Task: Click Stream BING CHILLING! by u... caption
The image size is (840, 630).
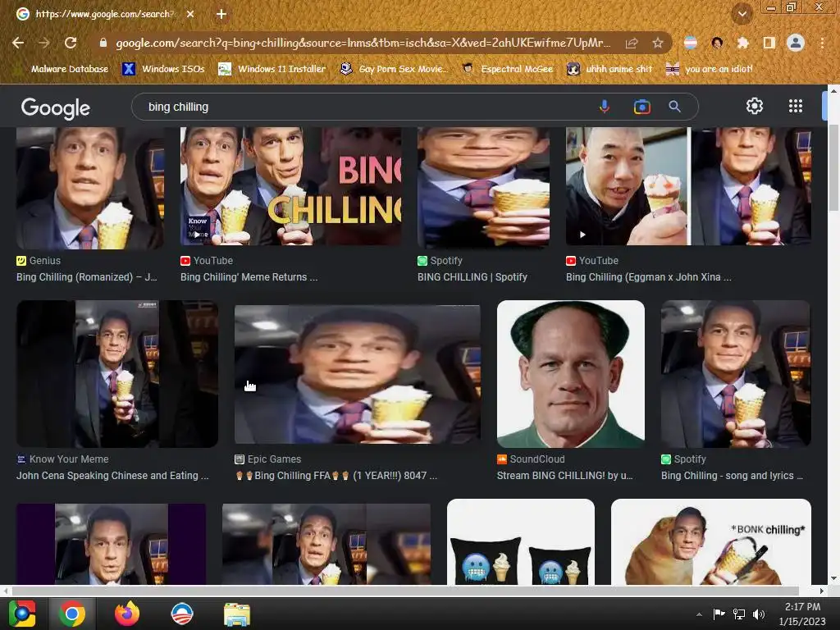Action: point(564,475)
